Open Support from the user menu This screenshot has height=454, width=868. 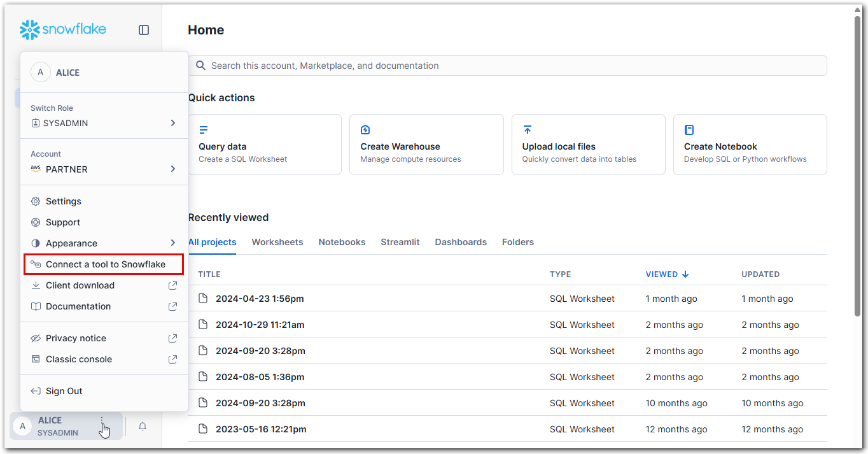point(104,222)
